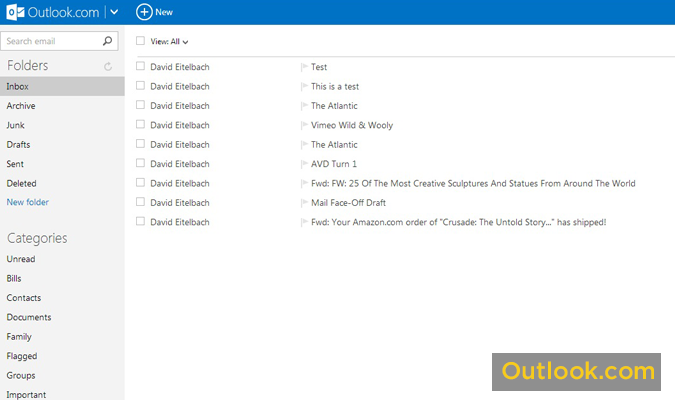The height and width of the screenshot is (400, 675).
Task: Click the Outlook.com logo icon
Action: coord(15,12)
